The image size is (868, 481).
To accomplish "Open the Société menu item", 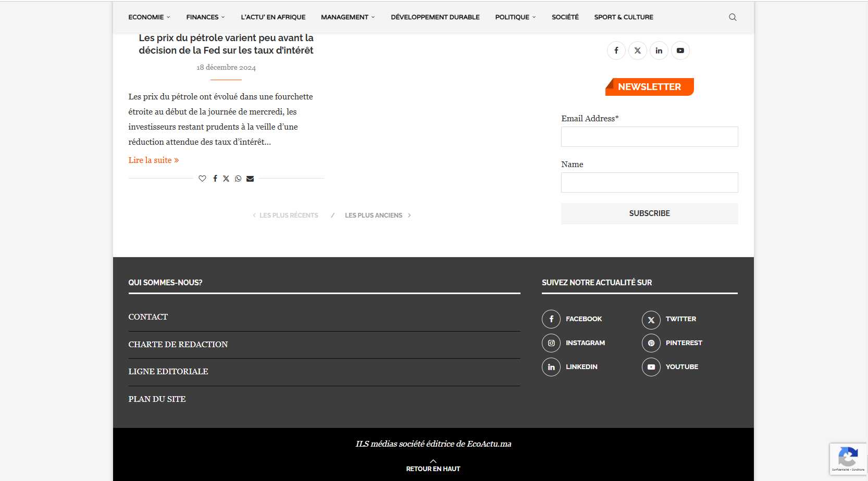I will tap(565, 17).
